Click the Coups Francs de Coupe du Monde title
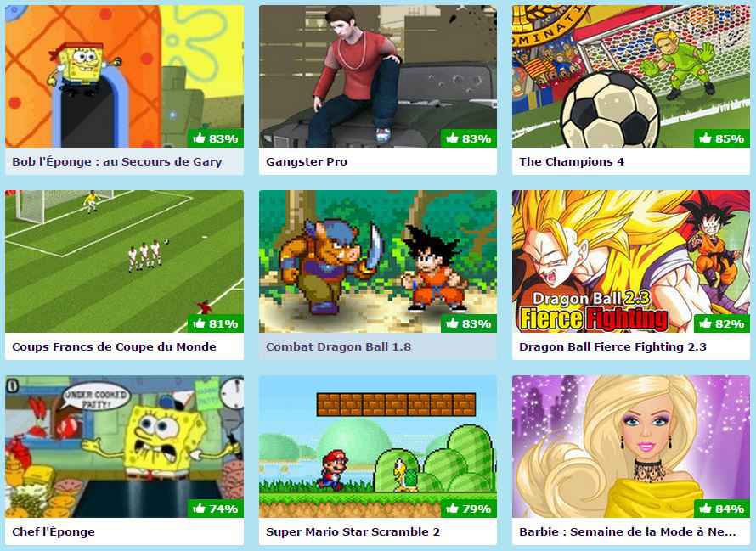This screenshot has width=756, height=551. tap(115, 347)
